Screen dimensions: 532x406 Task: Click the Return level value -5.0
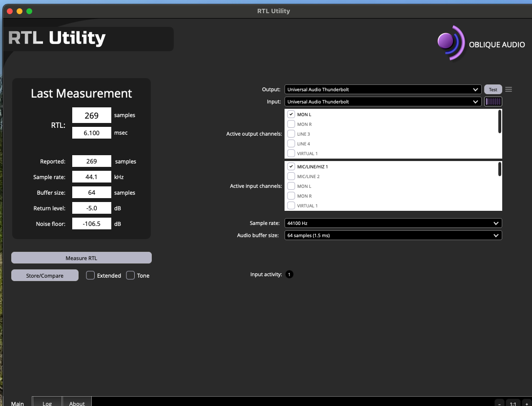[92, 208]
